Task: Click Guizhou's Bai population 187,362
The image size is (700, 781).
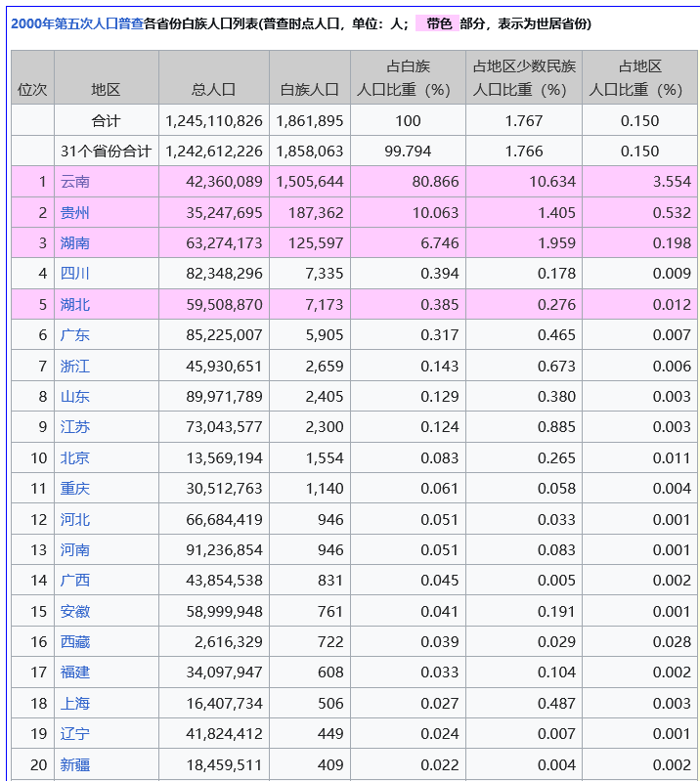Action: (x=316, y=213)
